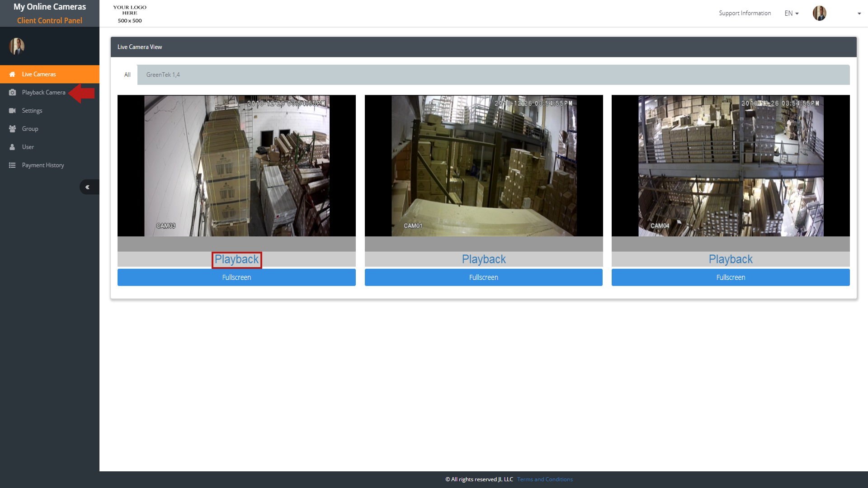Image resolution: width=868 pixels, height=488 pixels.
Task: Open Support Information link
Action: click(745, 13)
